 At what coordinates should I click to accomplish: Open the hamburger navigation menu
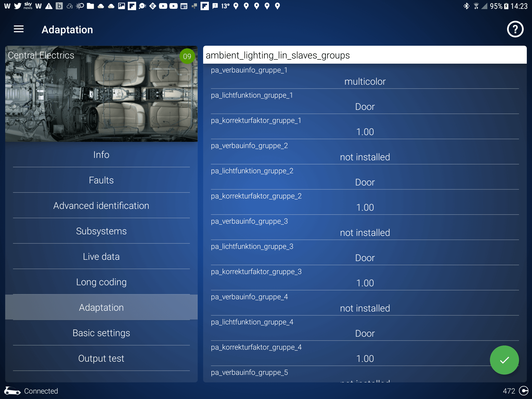click(x=19, y=29)
